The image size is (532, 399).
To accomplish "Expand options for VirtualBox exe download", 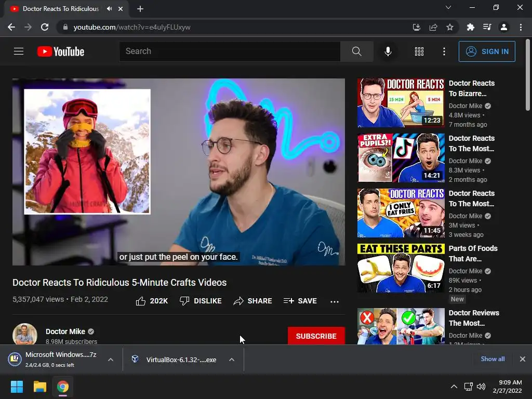I will coord(232,360).
